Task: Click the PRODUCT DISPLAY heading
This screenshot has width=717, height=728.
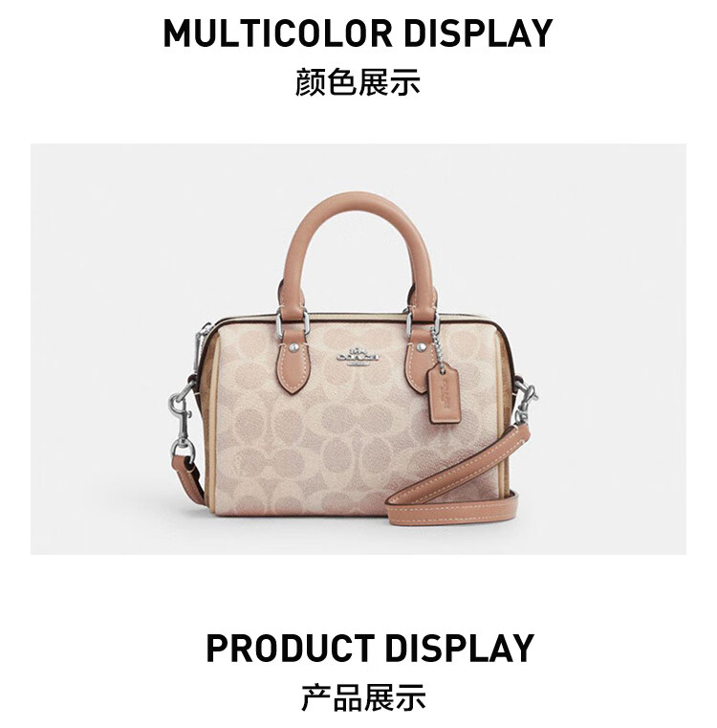Action: [x=370, y=649]
